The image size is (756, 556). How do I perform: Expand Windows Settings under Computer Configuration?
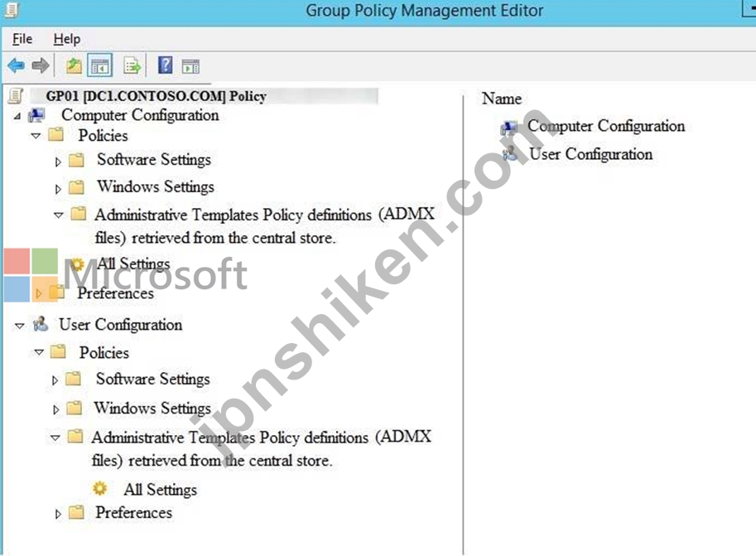[58, 189]
